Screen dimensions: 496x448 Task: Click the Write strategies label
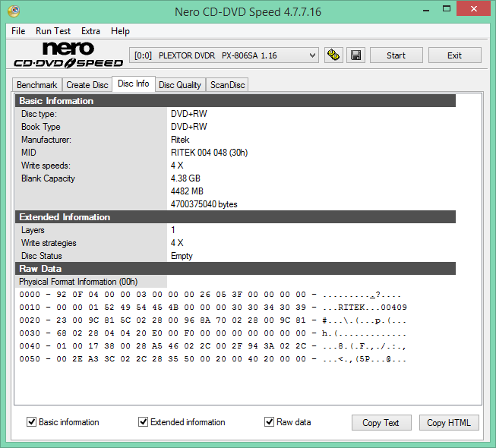pos(49,243)
